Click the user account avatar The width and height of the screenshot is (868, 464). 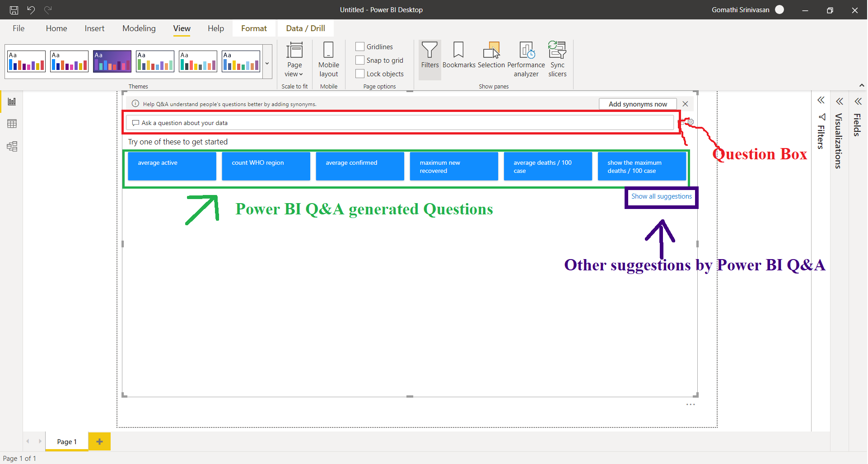tap(779, 10)
